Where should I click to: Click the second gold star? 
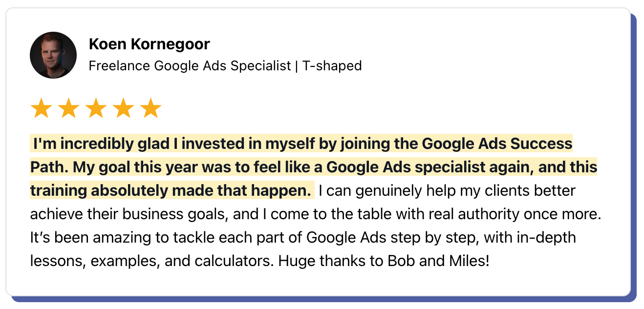(68, 108)
